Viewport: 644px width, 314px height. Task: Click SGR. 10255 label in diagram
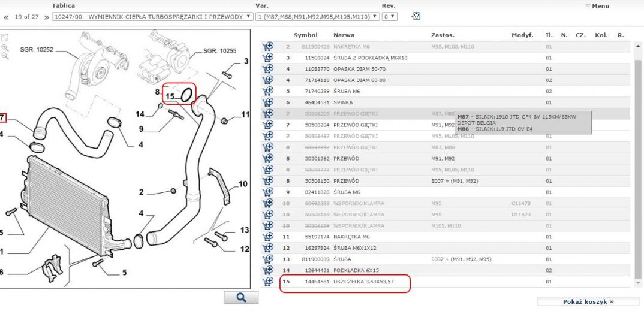pyautogui.click(x=219, y=51)
